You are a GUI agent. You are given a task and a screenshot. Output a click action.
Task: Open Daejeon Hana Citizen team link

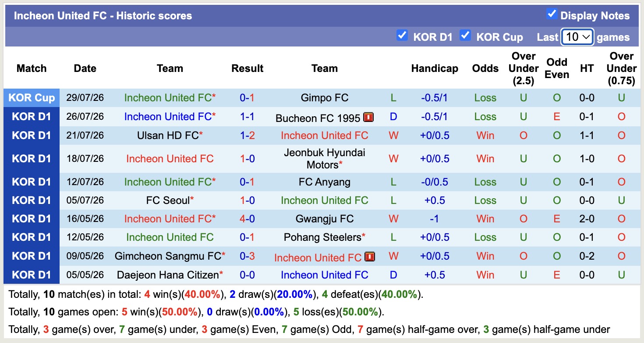pos(168,275)
